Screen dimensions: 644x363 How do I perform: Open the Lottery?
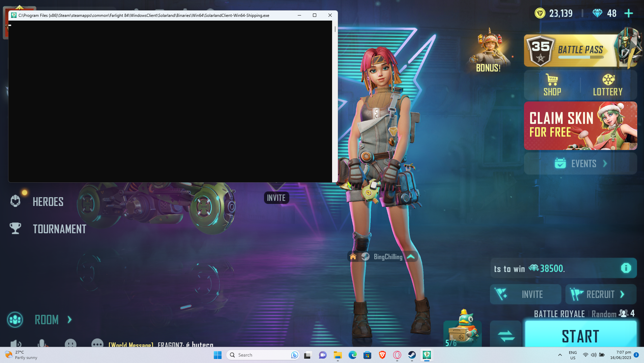[608, 85]
